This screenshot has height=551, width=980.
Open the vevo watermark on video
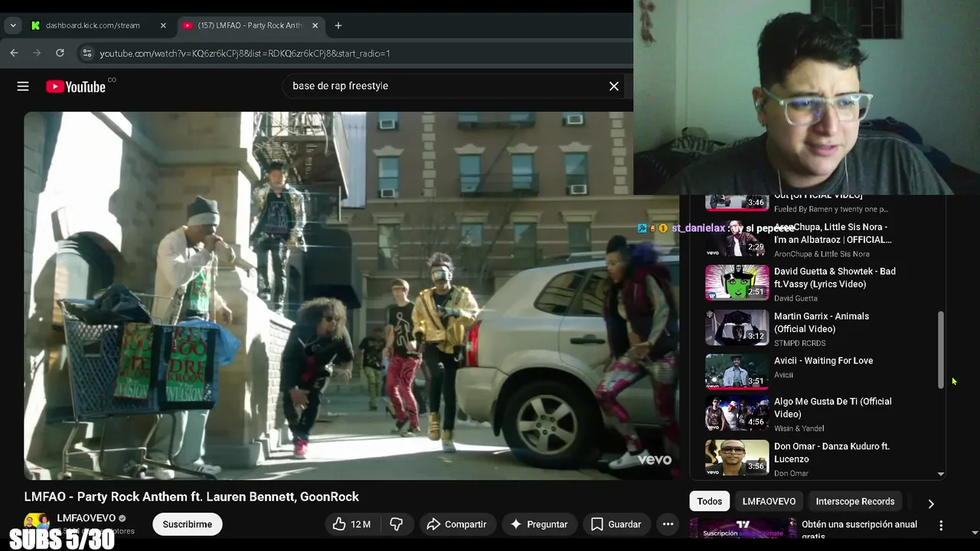coord(655,460)
